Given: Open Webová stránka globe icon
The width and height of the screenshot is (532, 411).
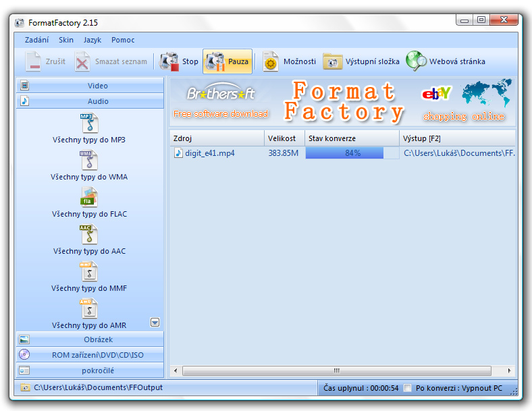Looking at the screenshot, I should tap(417, 61).
